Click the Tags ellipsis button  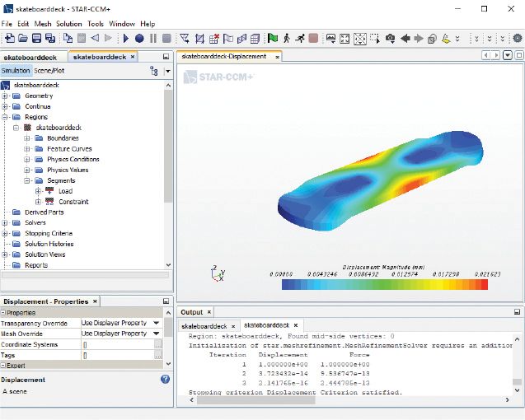[x=158, y=355]
